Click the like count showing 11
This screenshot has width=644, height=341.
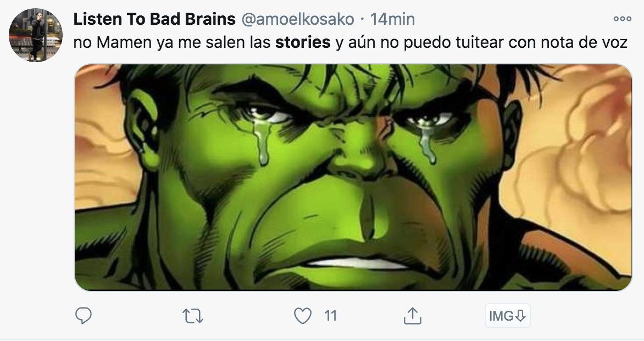coord(330,316)
